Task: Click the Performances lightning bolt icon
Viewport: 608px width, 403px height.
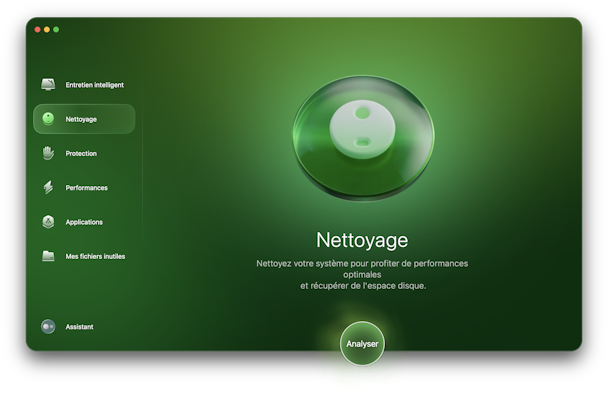Action: point(48,187)
